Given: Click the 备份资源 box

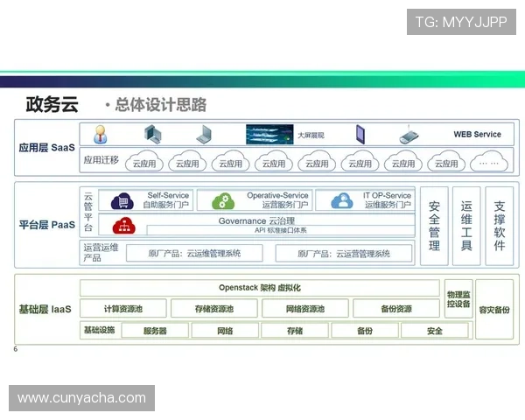Looking at the screenshot, I should coord(396,309).
